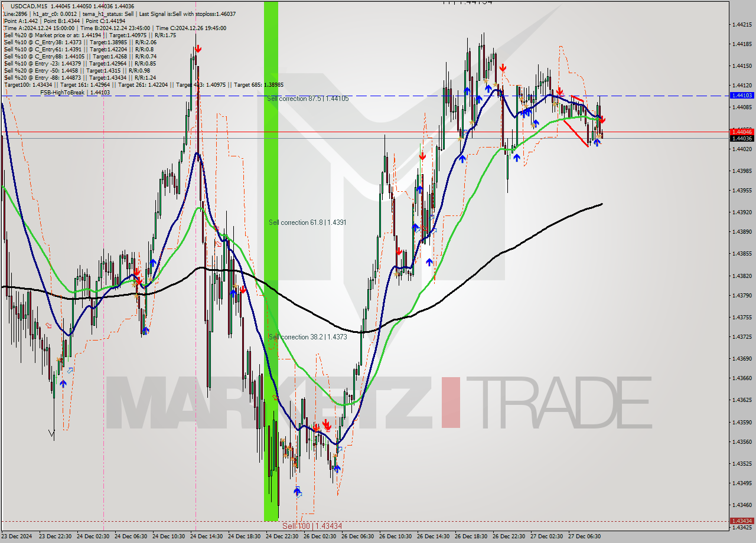Click the 'FSB-HighToBreak | 1.44103' label

tap(75, 92)
